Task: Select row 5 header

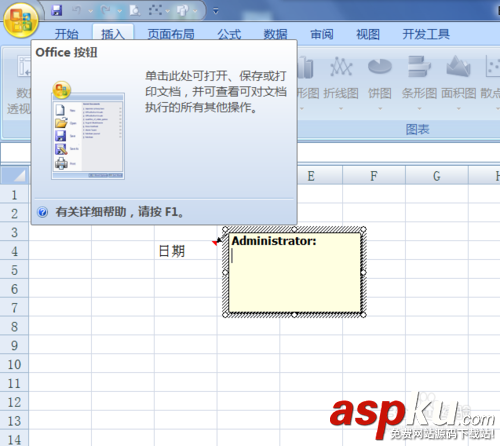Action: [x=14, y=269]
